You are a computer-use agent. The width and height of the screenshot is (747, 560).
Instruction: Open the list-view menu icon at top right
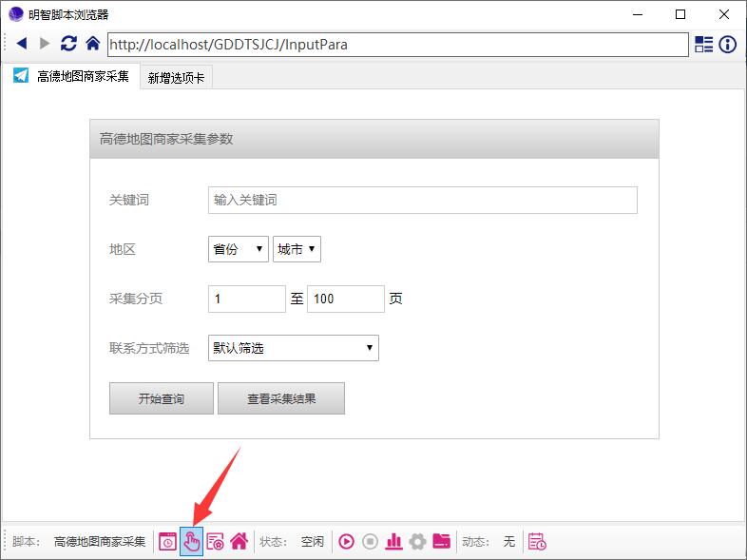coord(703,45)
